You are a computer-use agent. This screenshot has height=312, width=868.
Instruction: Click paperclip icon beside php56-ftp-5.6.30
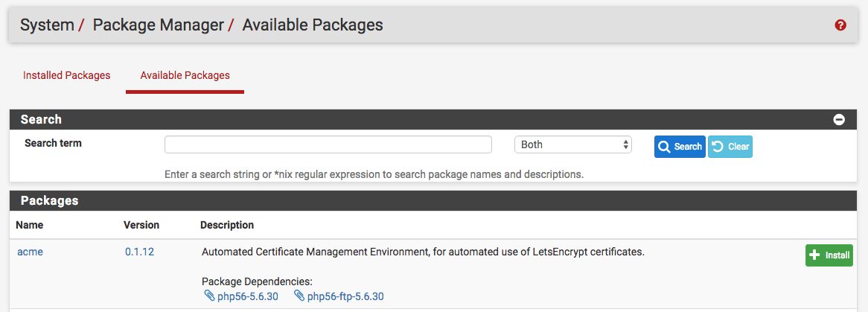pos(299,296)
